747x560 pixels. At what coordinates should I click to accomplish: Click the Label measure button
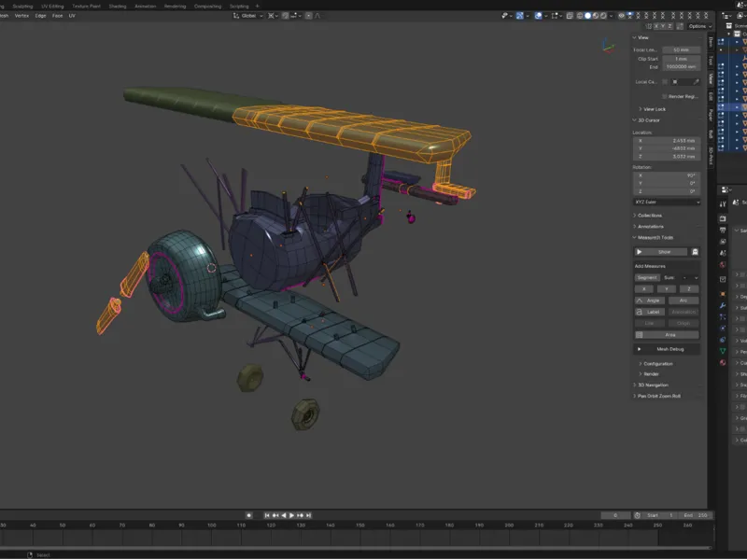[649, 313]
